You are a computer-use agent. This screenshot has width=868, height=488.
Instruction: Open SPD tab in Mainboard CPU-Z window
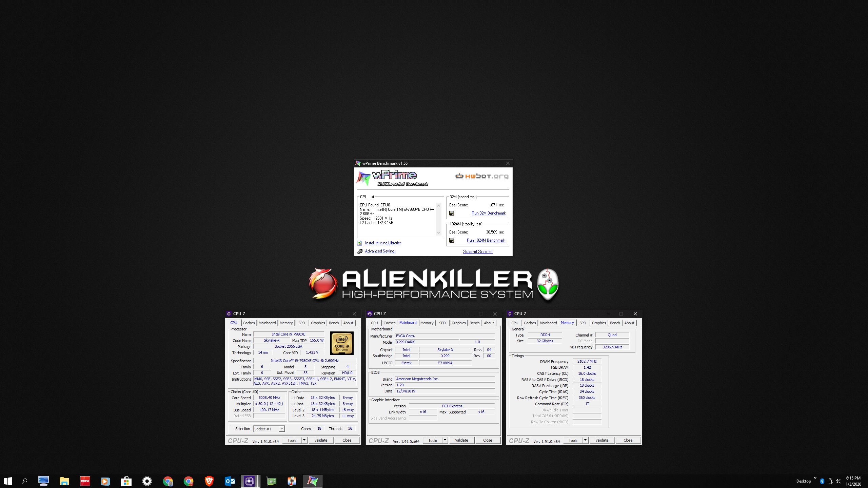point(442,323)
